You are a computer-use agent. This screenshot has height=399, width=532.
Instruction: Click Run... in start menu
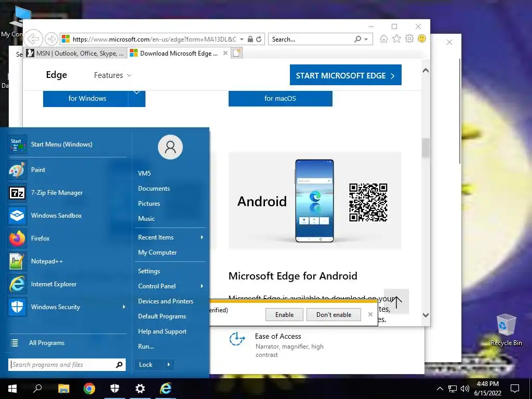(146, 347)
